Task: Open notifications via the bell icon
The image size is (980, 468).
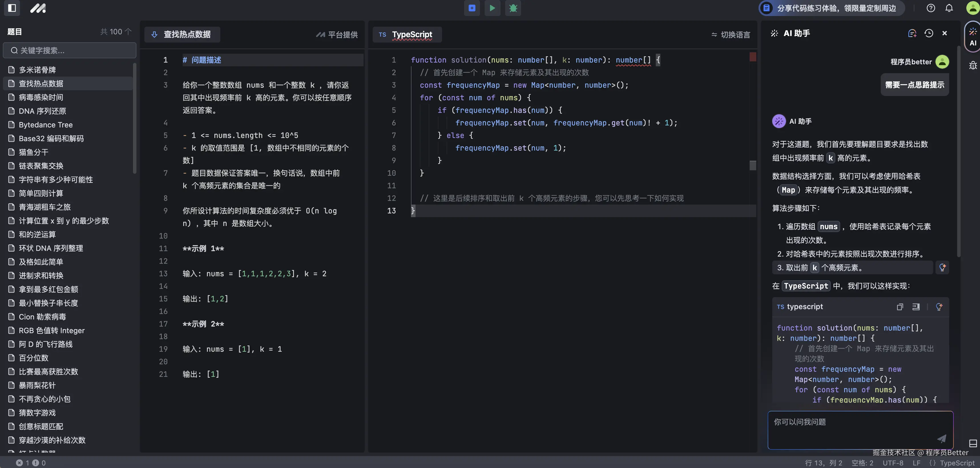Action: click(949, 8)
